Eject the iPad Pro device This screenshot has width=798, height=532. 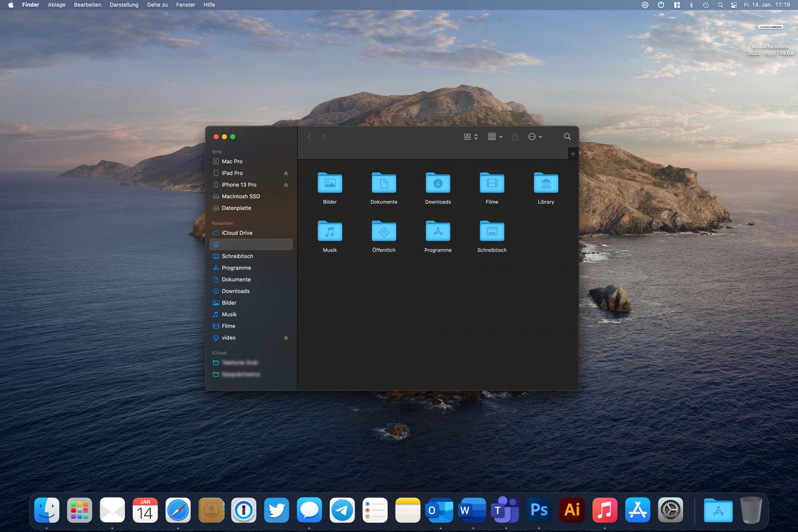(x=286, y=173)
